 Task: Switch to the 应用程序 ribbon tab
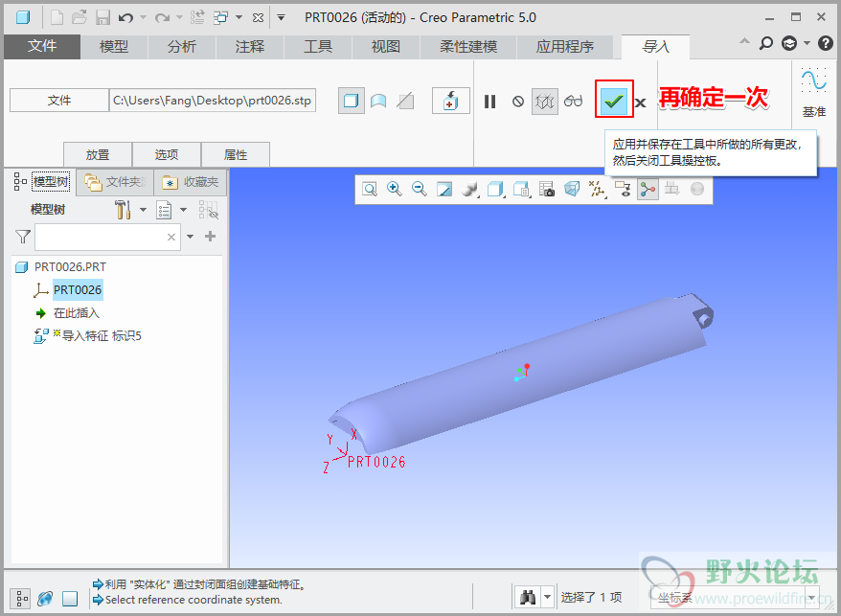pyautogui.click(x=565, y=47)
